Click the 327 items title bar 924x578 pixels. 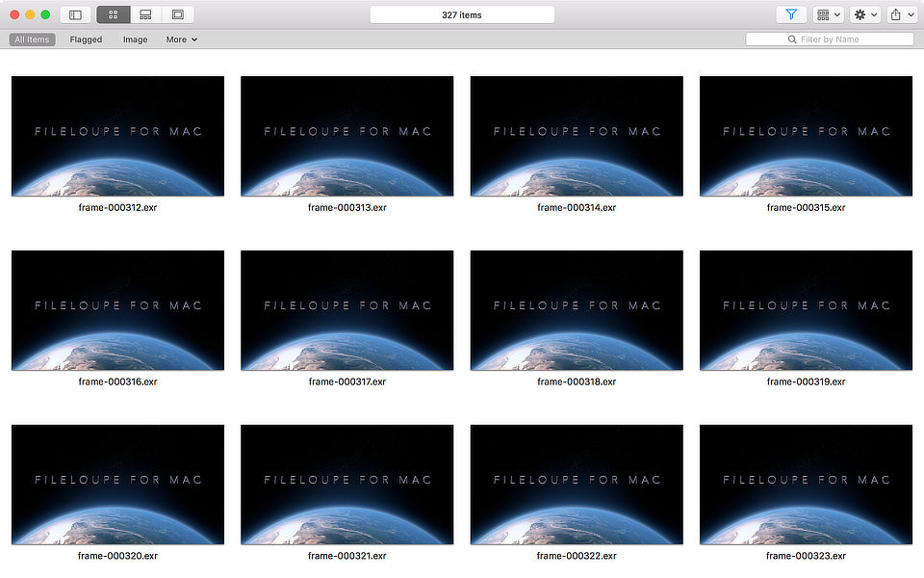(462, 13)
